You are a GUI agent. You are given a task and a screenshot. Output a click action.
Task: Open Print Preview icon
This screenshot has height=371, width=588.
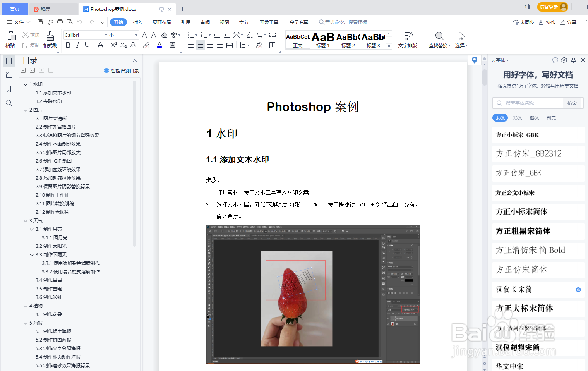(70, 22)
